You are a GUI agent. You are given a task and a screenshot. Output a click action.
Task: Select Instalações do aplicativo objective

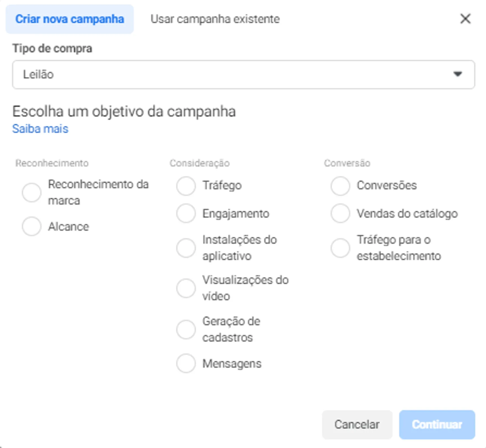pos(186,248)
